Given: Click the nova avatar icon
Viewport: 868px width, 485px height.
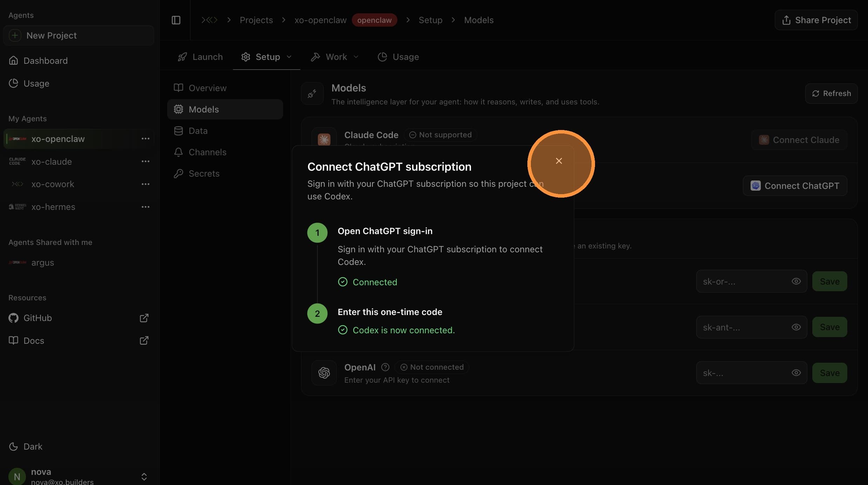Looking at the screenshot, I should [17, 477].
